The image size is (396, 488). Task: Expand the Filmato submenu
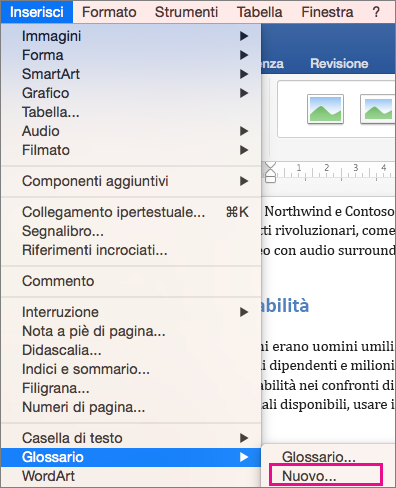(x=131, y=150)
